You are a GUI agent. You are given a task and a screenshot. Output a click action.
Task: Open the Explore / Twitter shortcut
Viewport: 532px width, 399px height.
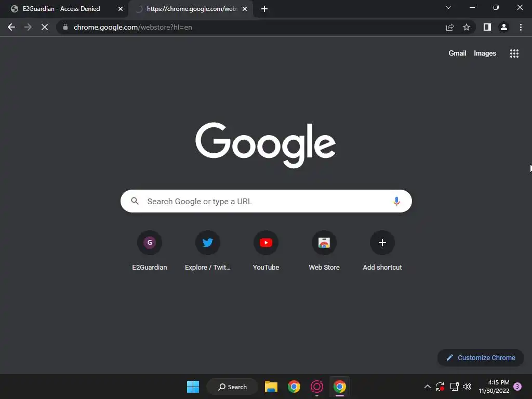pyautogui.click(x=208, y=250)
